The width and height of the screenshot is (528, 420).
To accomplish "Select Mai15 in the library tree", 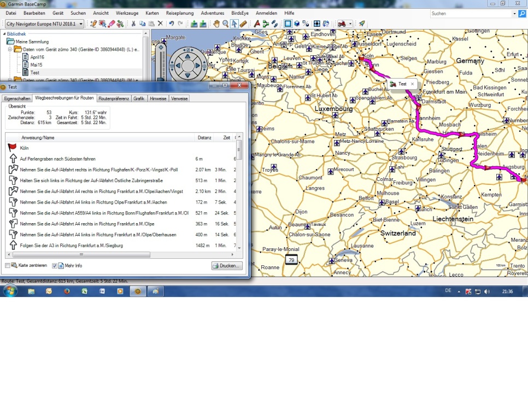I will pyautogui.click(x=36, y=65).
